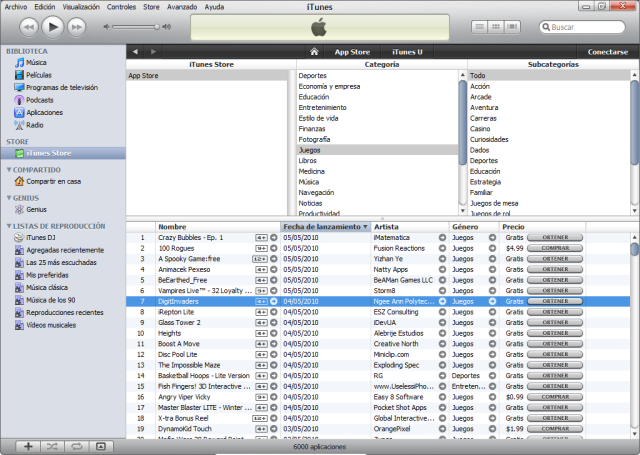Select iTunes Store in the sidebar
The width and height of the screenshot is (640, 455).
pos(63,153)
